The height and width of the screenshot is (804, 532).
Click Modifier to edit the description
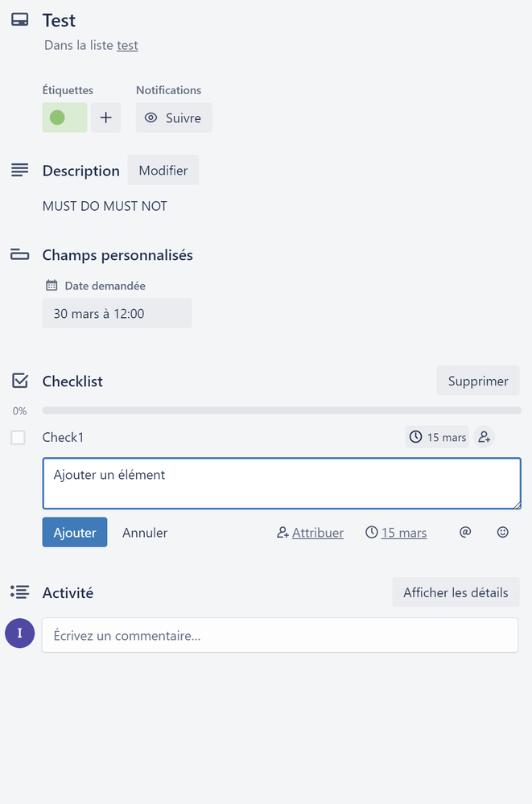point(163,171)
